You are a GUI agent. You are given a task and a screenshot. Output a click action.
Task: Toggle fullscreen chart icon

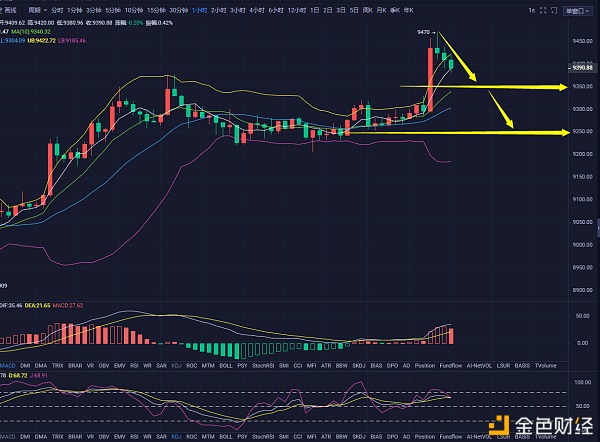click(543, 10)
